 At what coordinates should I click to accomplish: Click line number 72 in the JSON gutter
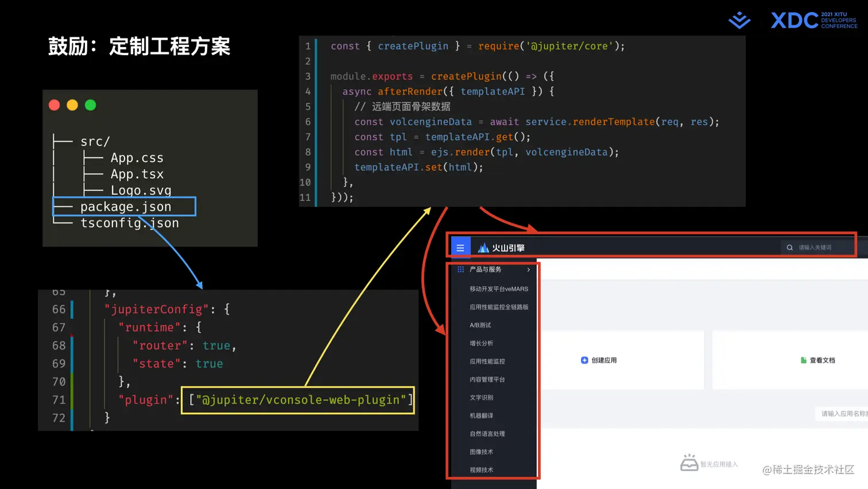[59, 418]
